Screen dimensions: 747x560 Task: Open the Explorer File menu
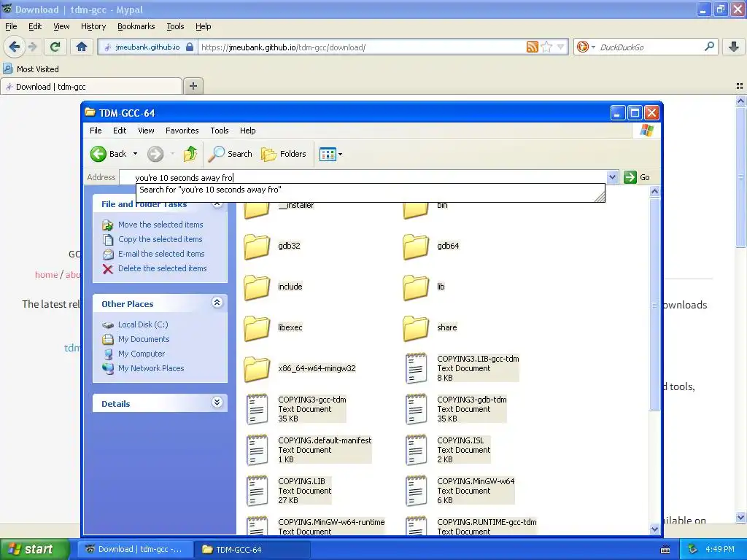(96, 131)
